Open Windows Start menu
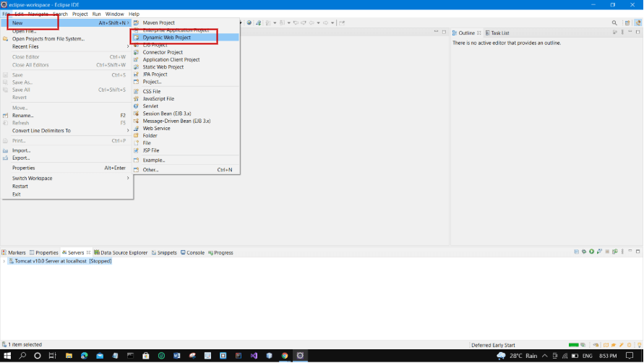The height and width of the screenshot is (363, 644). pos(7,356)
